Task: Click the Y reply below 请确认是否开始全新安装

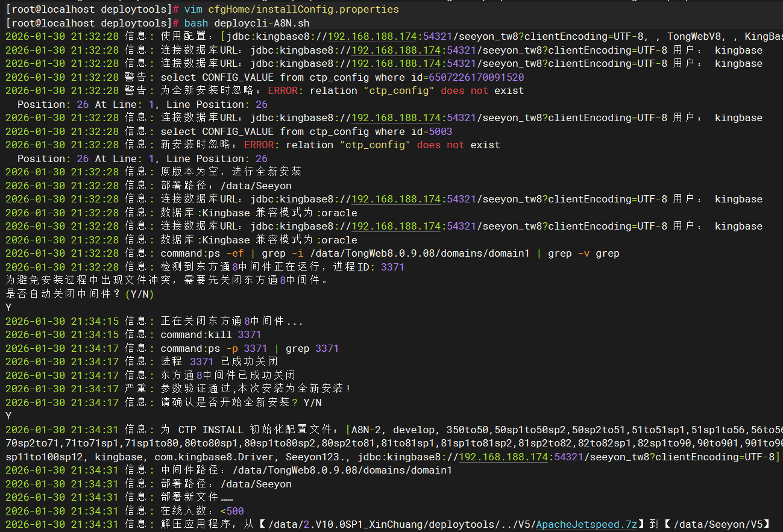Action: coord(8,416)
